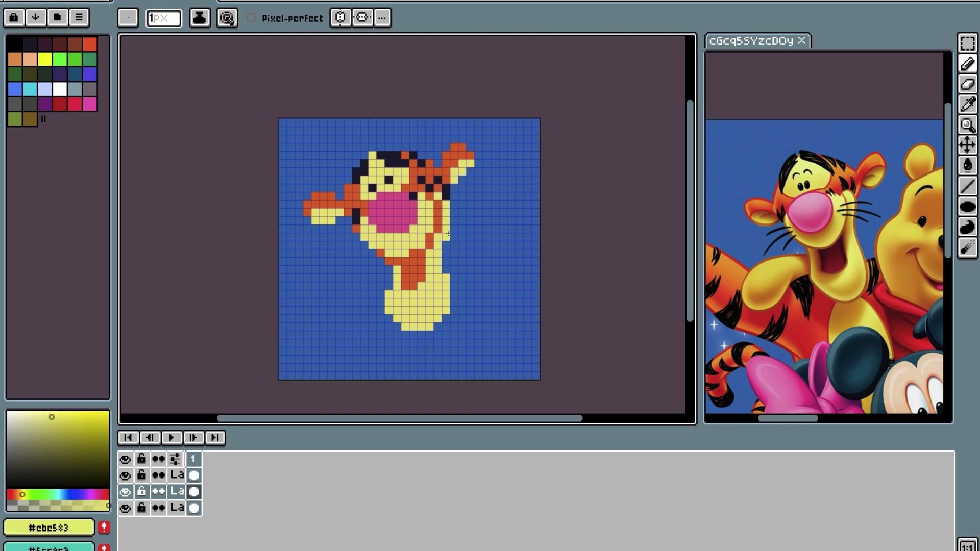Image resolution: width=980 pixels, height=551 pixels.
Task: Play the animation
Action: 171,438
